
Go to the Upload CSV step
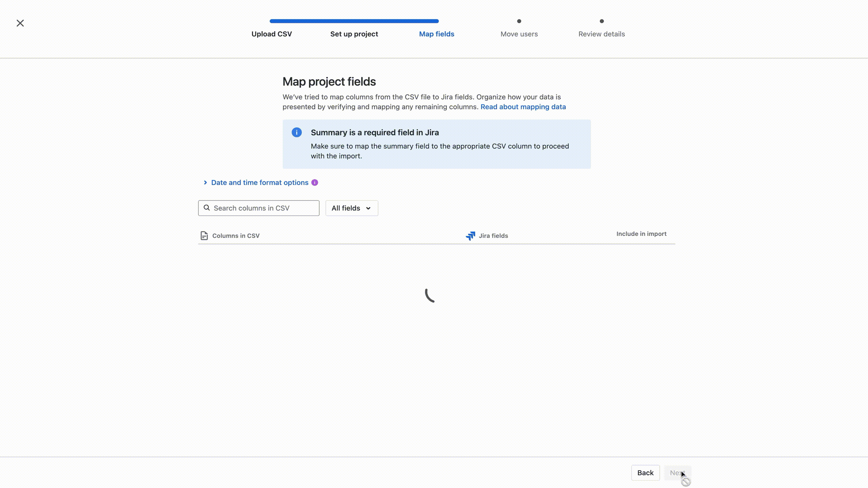(272, 34)
